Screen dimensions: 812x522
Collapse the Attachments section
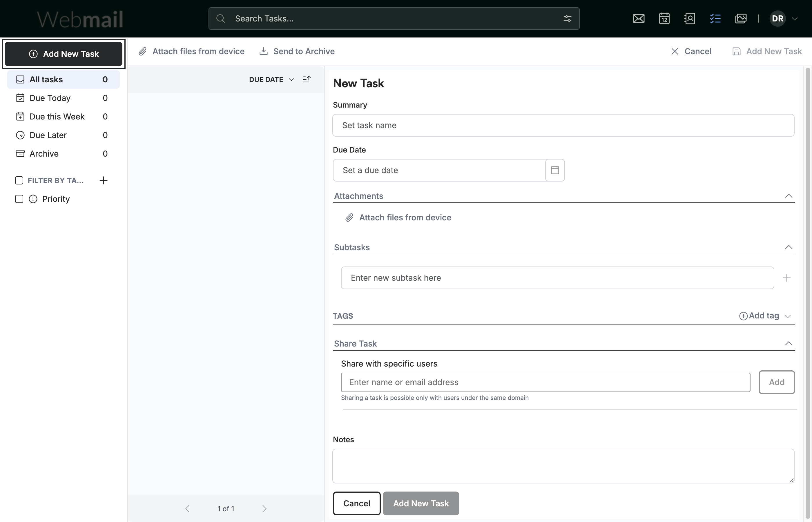(x=789, y=196)
